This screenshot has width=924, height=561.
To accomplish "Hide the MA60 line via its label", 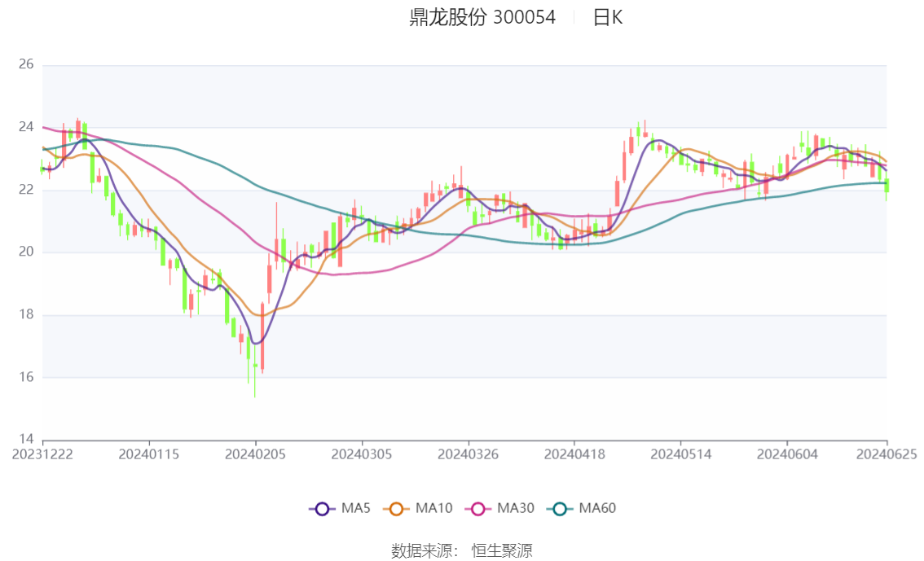I will coord(597,508).
